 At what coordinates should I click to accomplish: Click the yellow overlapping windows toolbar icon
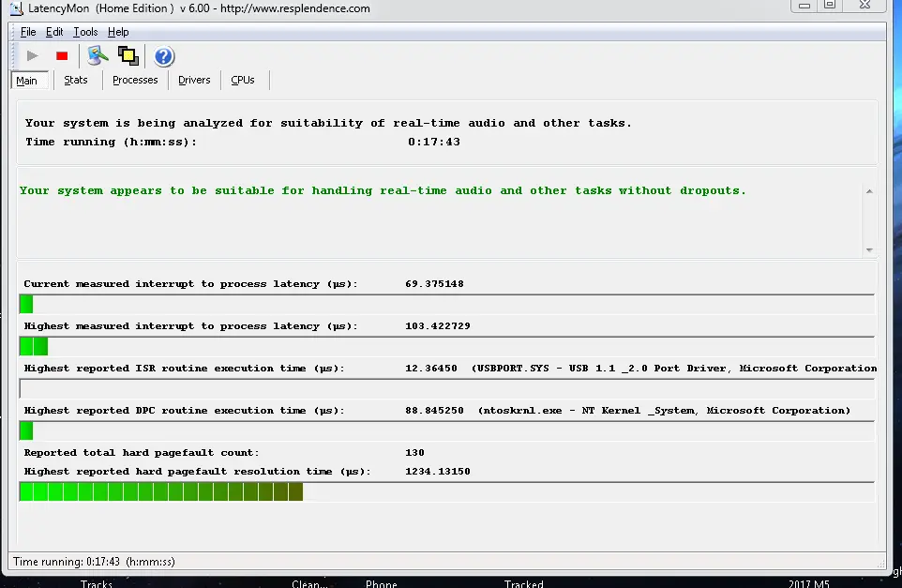128,56
